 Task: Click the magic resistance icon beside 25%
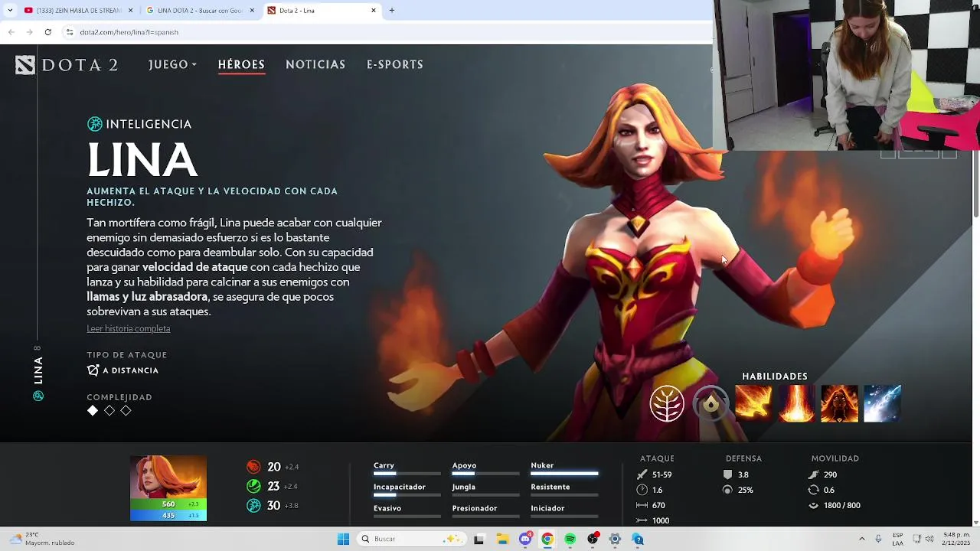click(727, 490)
